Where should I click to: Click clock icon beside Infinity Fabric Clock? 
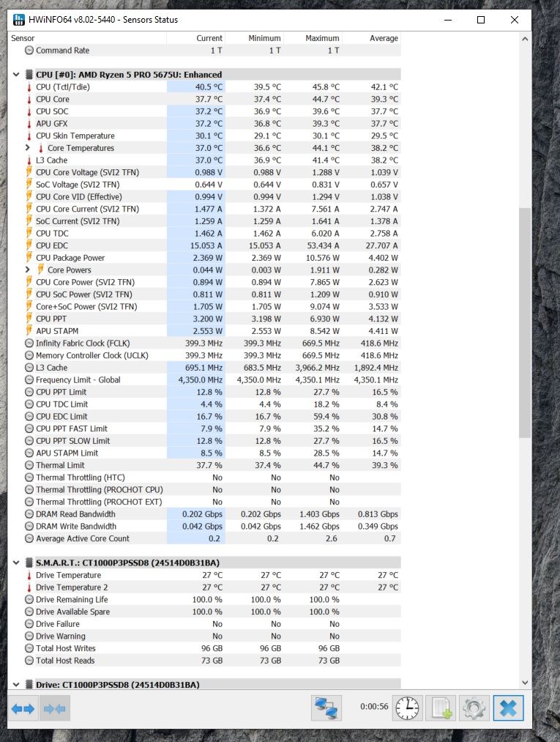coord(29,344)
